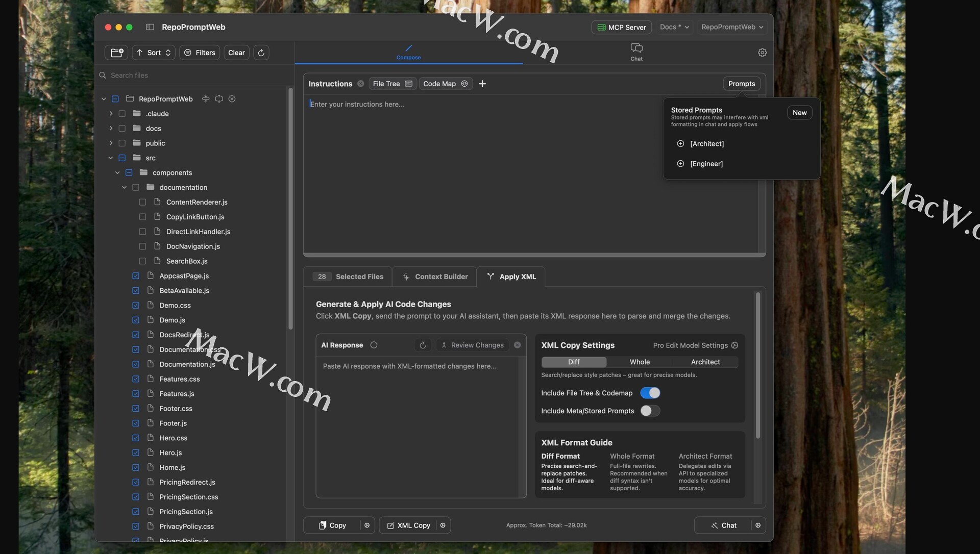Click the options icon next to XML Copy
The width and height of the screenshot is (980, 554).
pos(443,525)
